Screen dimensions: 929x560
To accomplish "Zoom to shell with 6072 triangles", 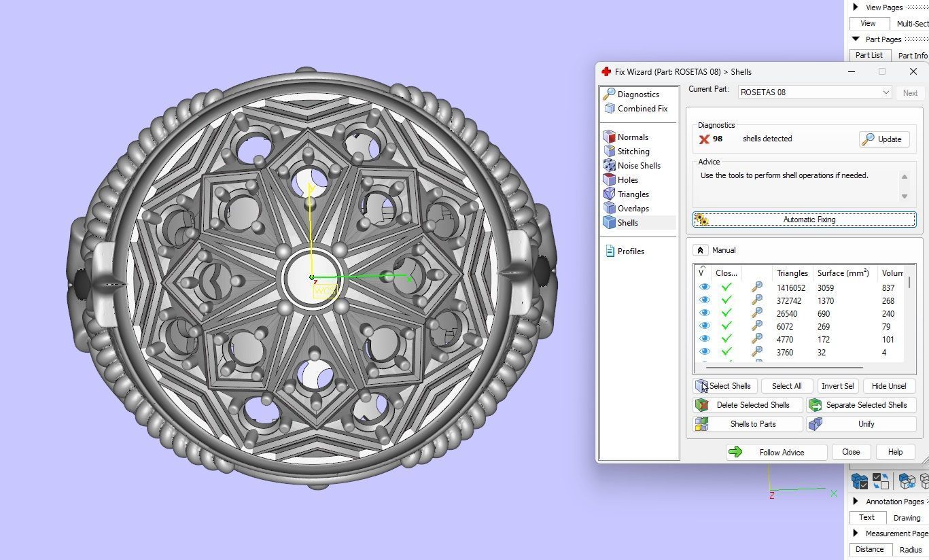I will pos(756,327).
